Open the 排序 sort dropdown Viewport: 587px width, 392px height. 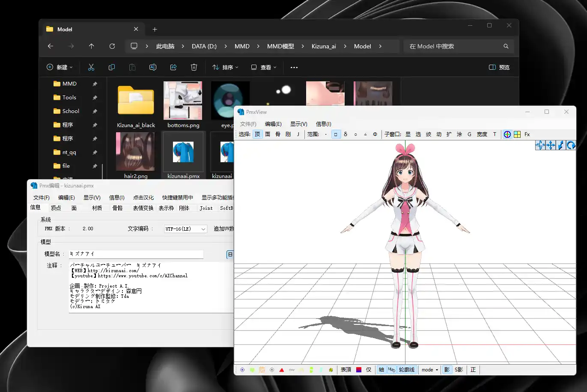225,67
